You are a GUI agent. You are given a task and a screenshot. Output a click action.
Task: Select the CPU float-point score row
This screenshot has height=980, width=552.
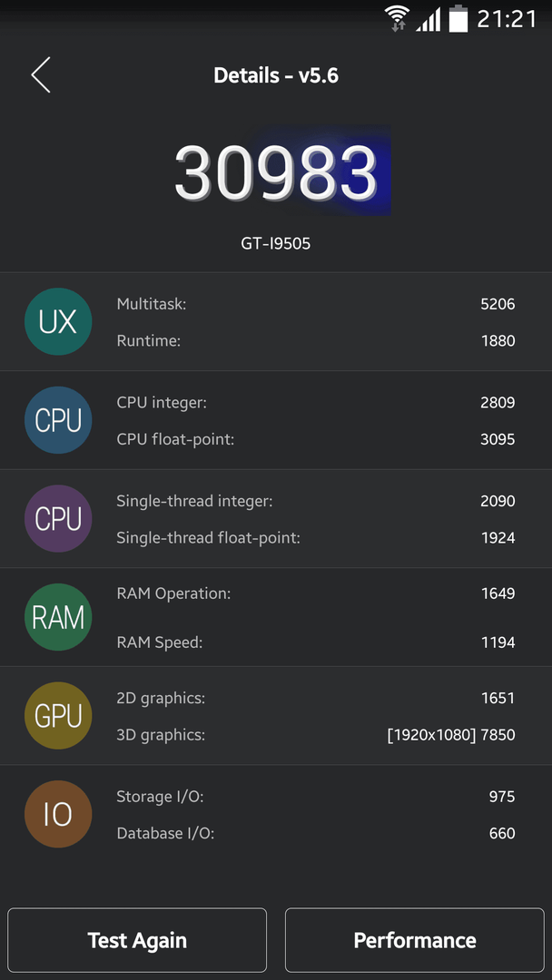pyautogui.click(x=316, y=439)
